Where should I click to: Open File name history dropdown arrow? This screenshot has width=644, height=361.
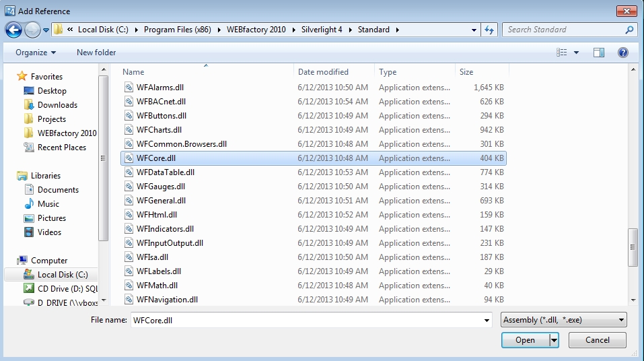[487, 320]
